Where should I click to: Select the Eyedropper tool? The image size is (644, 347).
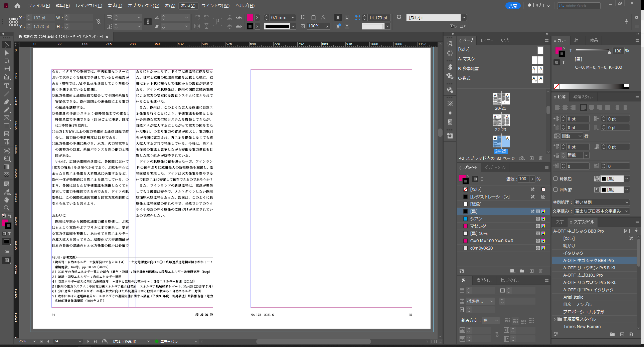(x=7, y=192)
